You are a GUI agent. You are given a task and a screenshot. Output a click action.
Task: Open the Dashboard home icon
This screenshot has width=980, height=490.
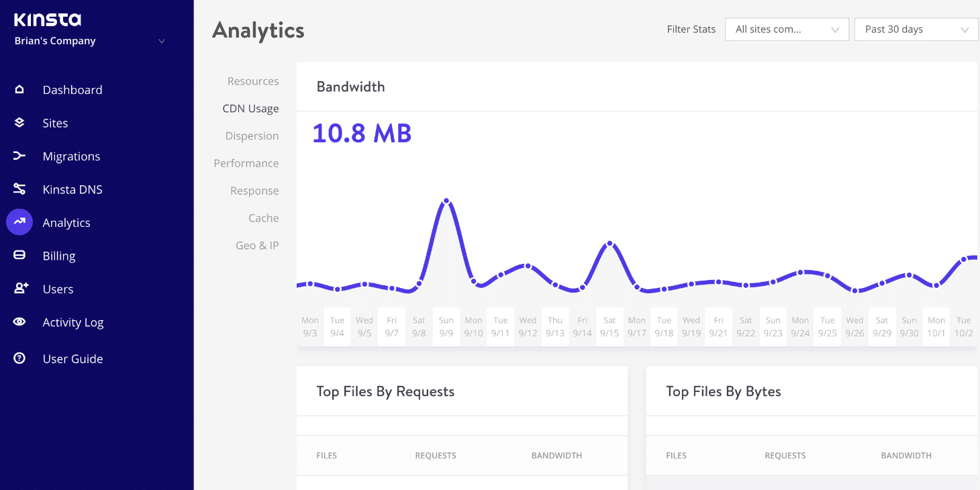[19, 89]
